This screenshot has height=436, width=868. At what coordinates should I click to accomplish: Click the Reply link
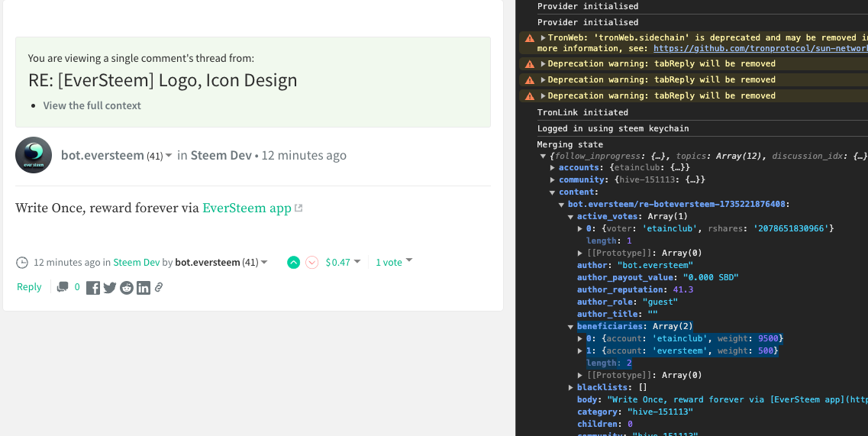tap(29, 287)
